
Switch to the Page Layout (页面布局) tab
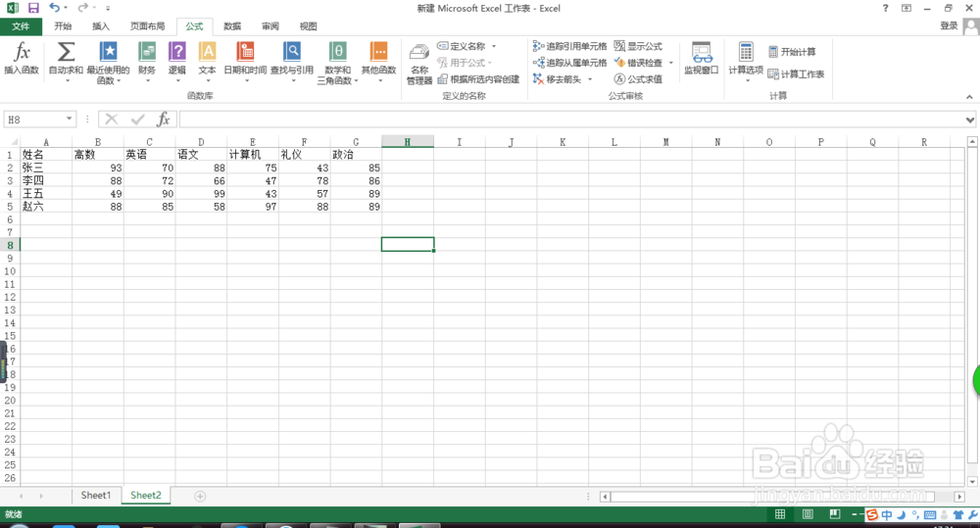[x=148, y=26]
